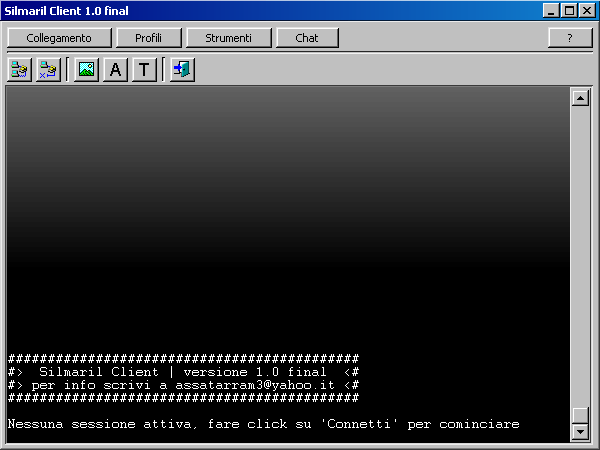Image resolution: width=600 pixels, height=450 pixels.
Task: Close the Silmaril Client window
Action: point(587,10)
